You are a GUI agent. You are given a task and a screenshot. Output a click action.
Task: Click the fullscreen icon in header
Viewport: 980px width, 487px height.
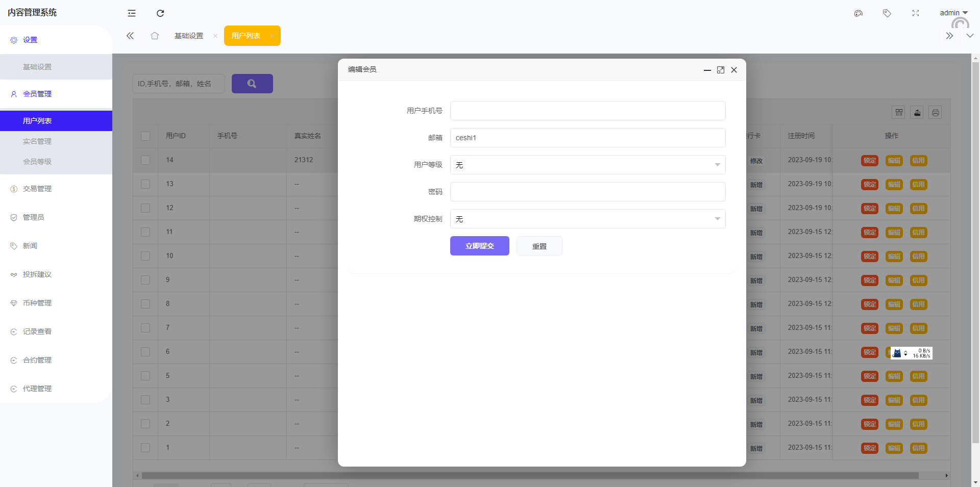click(x=916, y=13)
